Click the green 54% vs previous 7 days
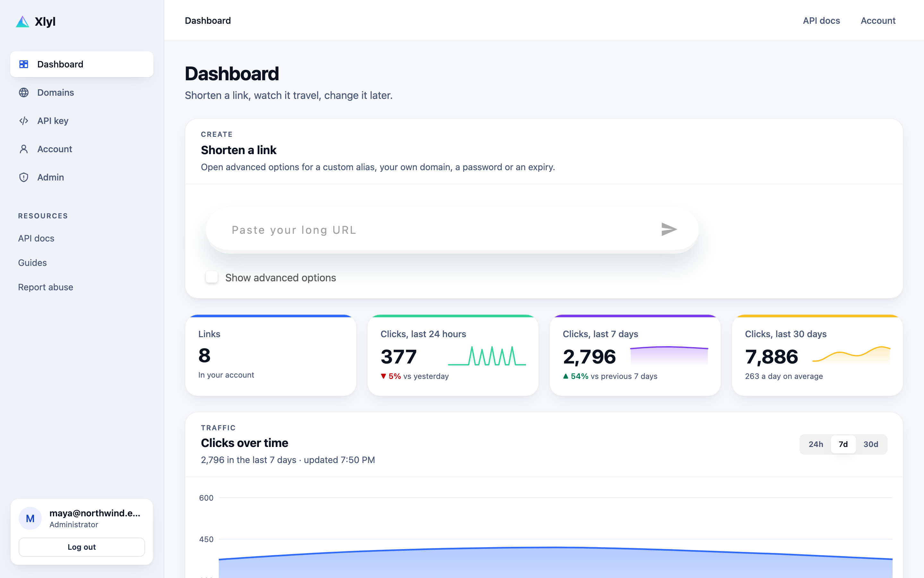The height and width of the screenshot is (578, 924). coord(610,376)
